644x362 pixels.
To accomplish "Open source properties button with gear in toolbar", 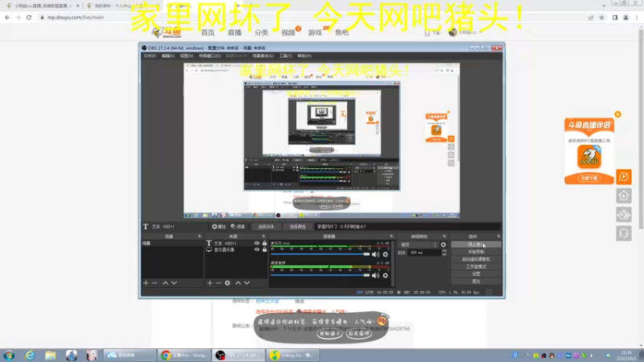I will (x=219, y=227).
